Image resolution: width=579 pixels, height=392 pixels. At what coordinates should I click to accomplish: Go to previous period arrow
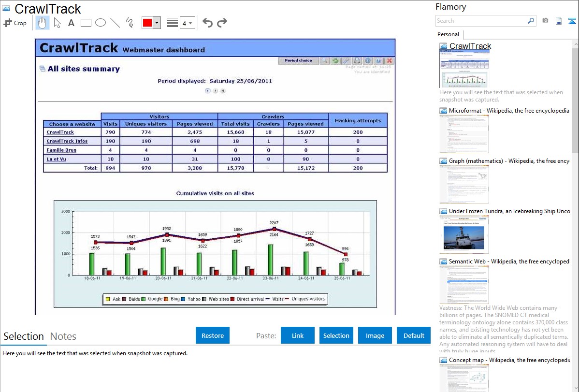(x=207, y=91)
